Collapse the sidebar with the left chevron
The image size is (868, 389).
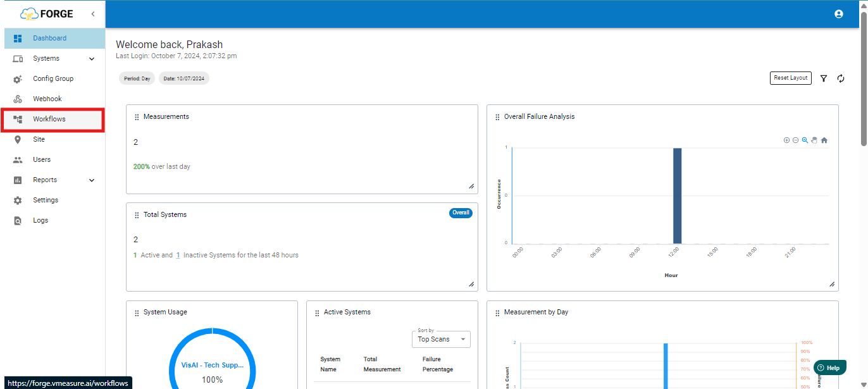coord(92,13)
